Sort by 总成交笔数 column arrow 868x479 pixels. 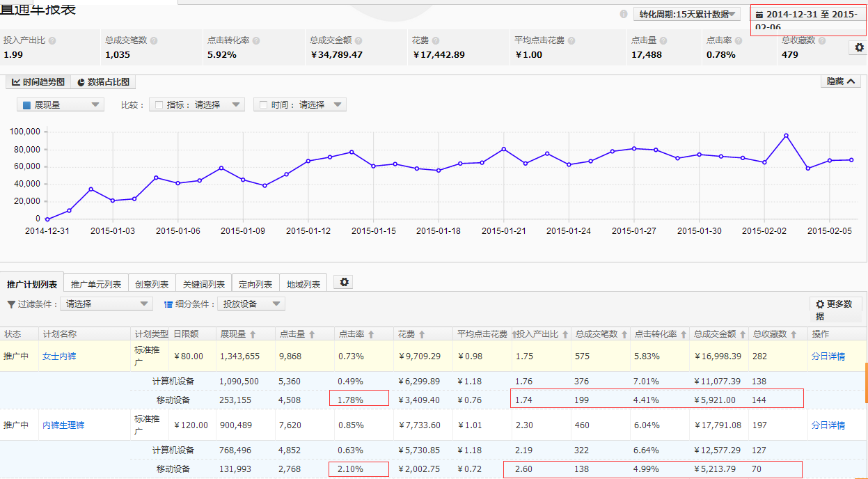(x=624, y=335)
